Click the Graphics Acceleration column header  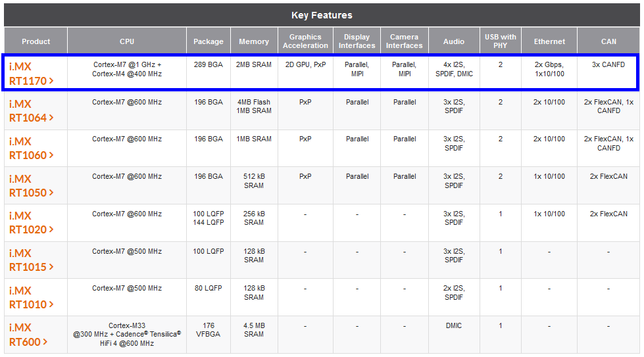coord(306,41)
